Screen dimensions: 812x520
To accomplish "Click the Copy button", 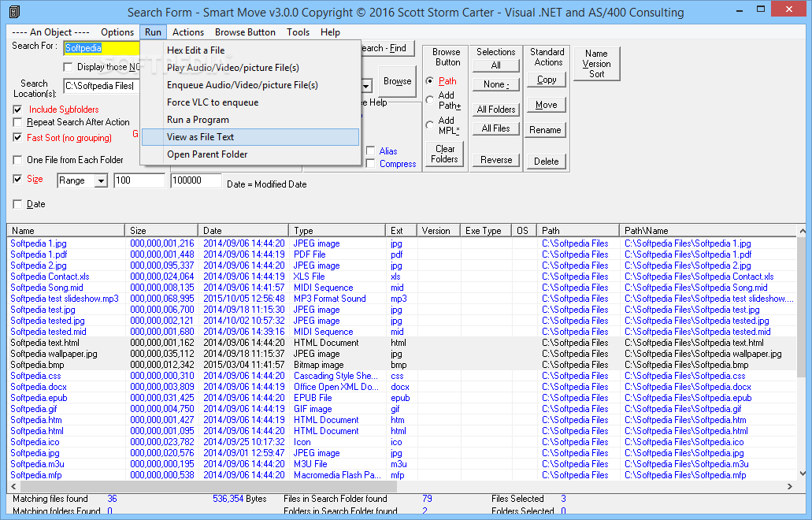I will pos(547,80).
